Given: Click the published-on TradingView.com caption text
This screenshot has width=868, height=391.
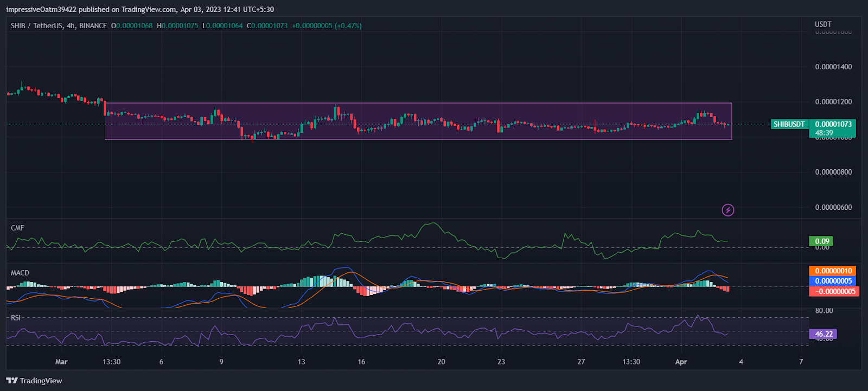Looking at the screenshot, I should [x=140, y=9].
